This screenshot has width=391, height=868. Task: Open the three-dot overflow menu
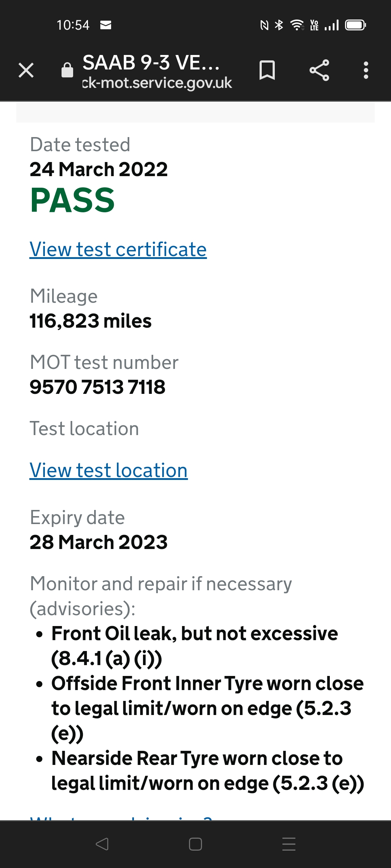366,70
